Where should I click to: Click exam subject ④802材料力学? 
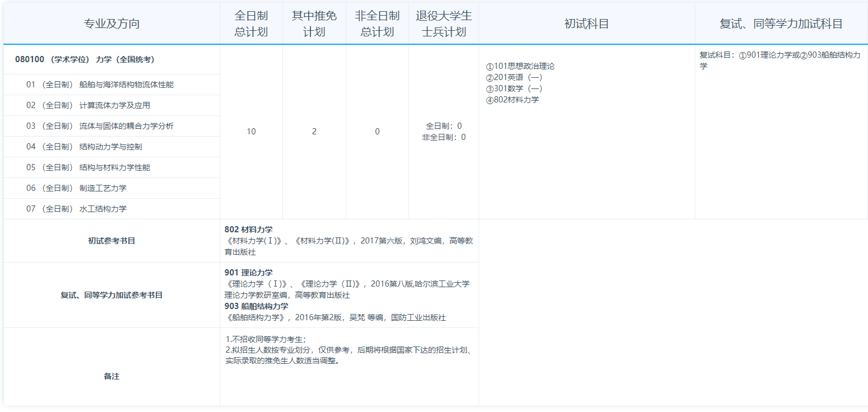point(512,100)
